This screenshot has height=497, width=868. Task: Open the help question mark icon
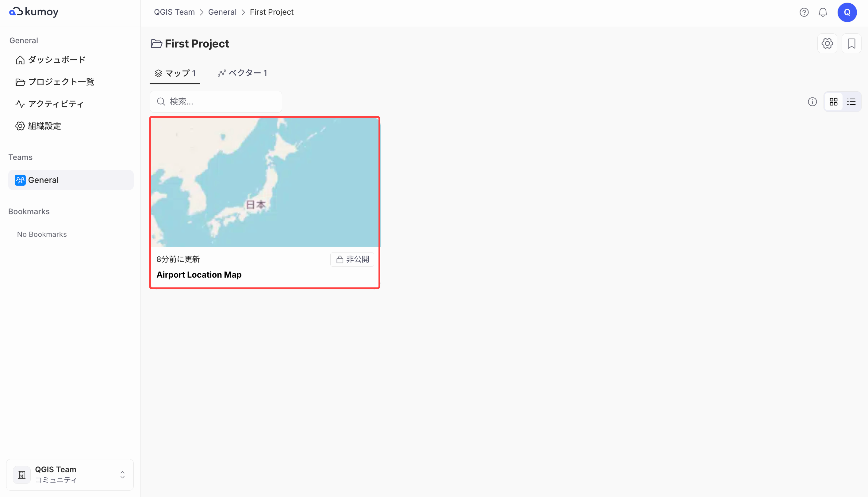pos(804,12)
